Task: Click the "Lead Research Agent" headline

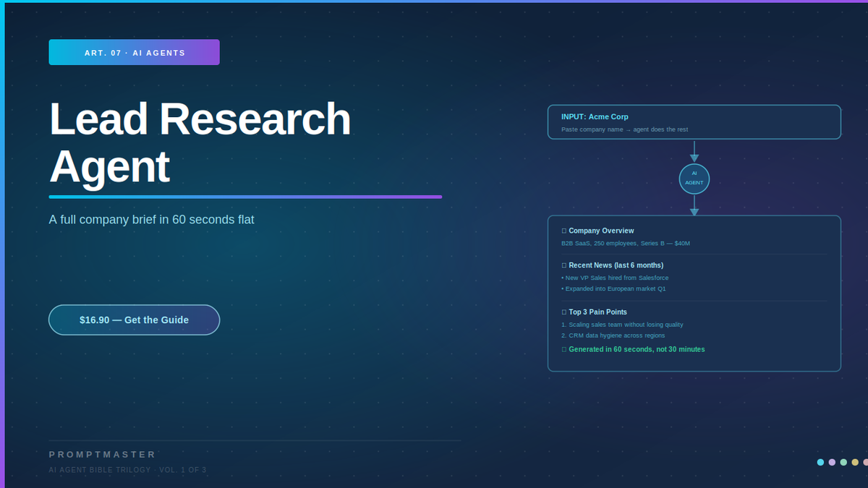Action: (200, 142)
